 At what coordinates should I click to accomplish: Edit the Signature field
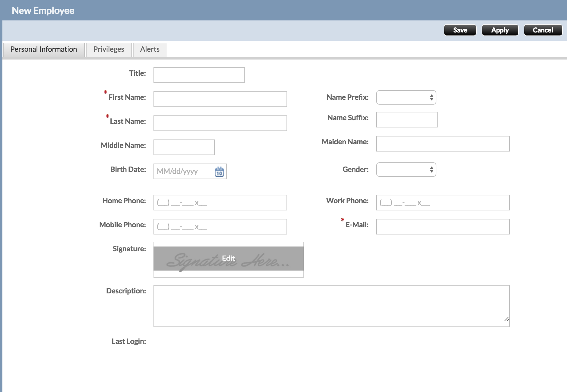[x=228, y=259]
